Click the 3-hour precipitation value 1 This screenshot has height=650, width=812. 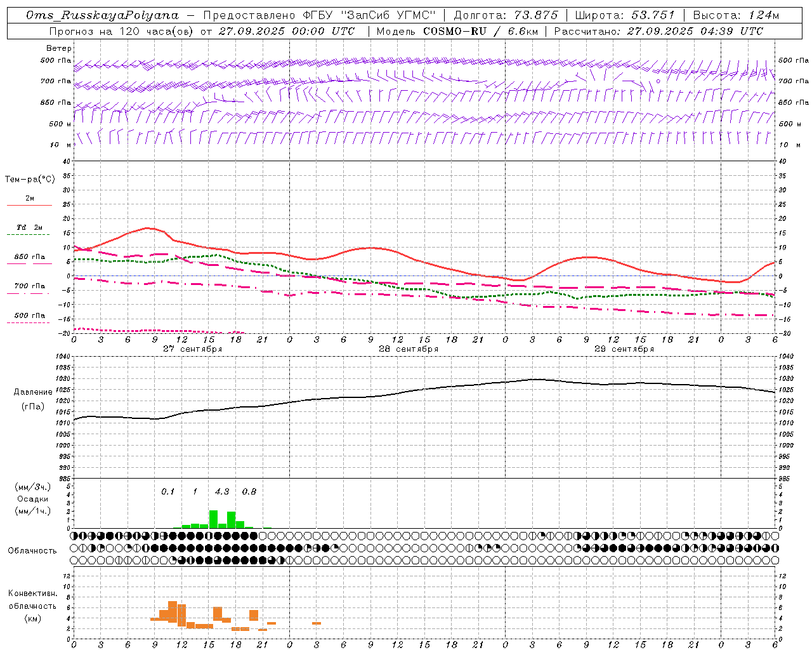point(195,491)
